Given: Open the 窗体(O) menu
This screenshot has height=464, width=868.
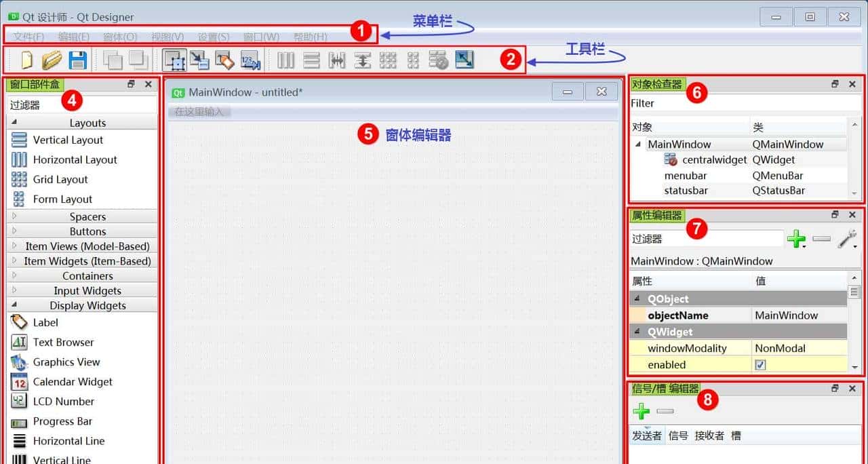Looking at the screenshot, I should [119, 37].
